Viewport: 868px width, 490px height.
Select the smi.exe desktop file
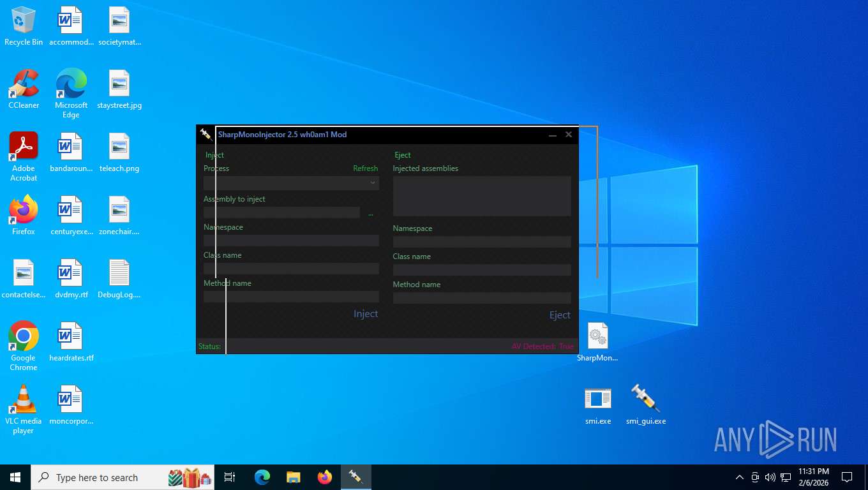tap(598, 406)
